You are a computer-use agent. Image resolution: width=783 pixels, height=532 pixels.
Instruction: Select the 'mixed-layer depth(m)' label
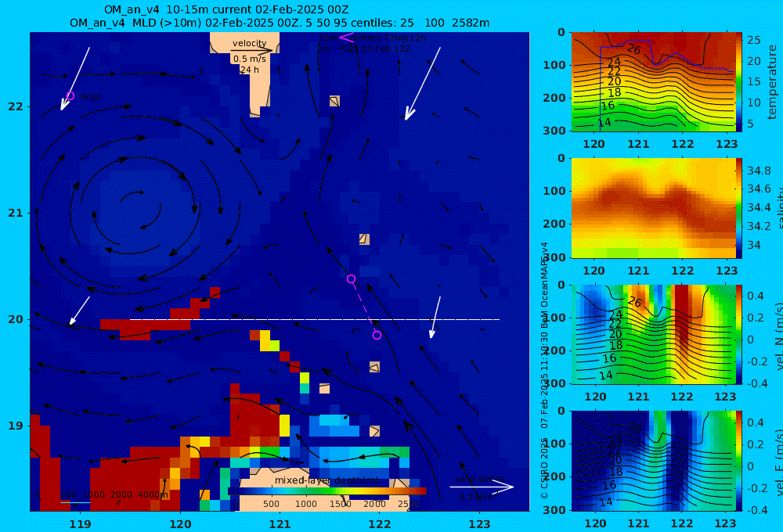(x=327, y=480)
